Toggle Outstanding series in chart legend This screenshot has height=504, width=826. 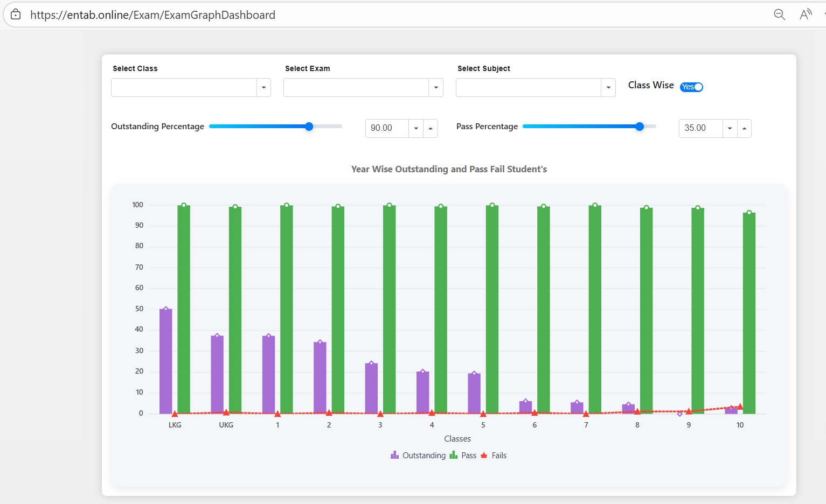[x=418, y=456]
